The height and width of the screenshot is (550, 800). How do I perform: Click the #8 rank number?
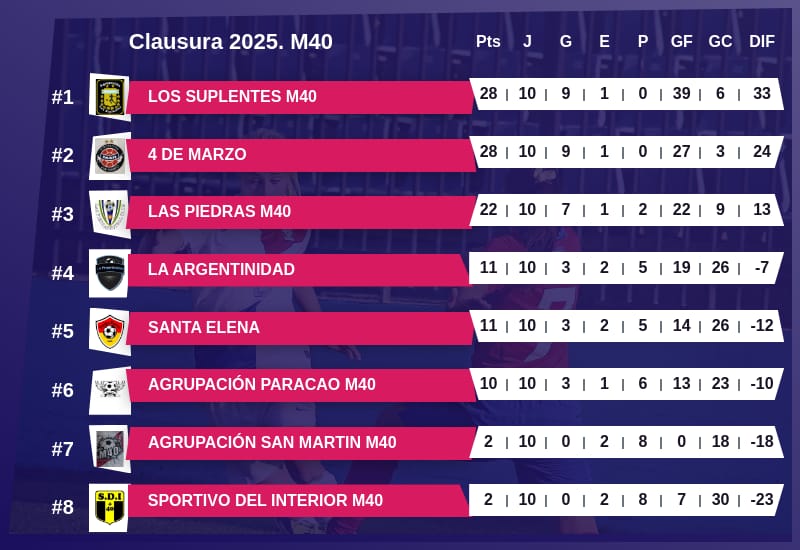pos(63,507)
